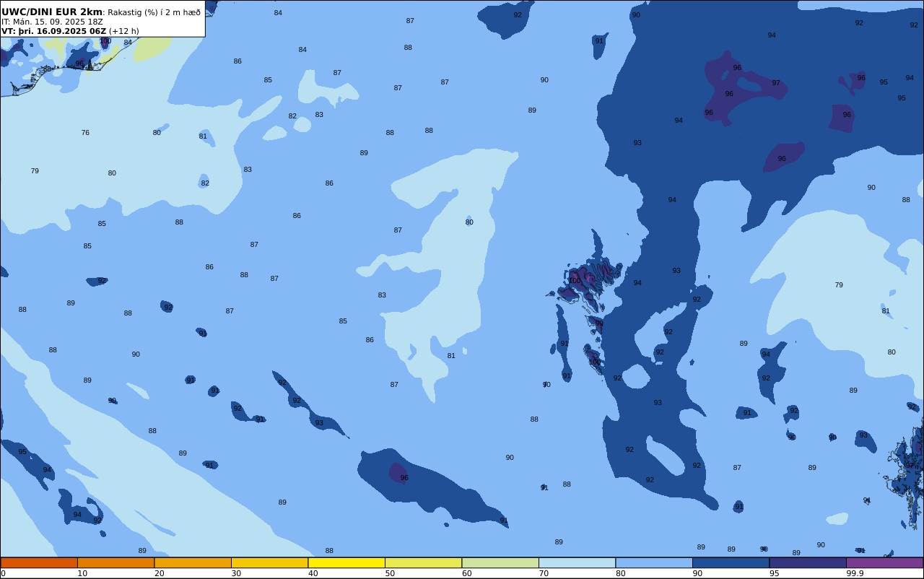Click the 70–80 pale blue colorbar segment
This screenshot has width=924, height=579.
pos(577,562)
